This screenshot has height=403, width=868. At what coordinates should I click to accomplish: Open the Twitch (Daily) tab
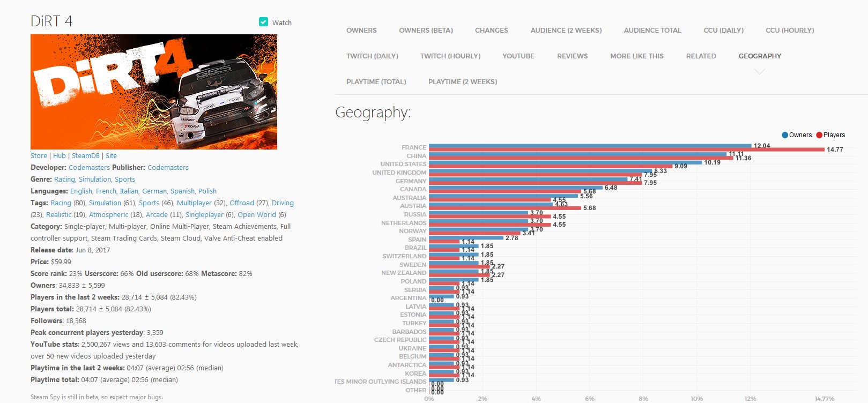[372, 56]
